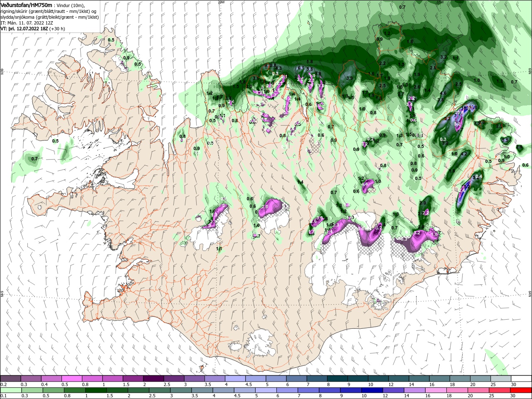Select the dark plum 0.2 snow legend swatch
Viewport: 532px width, 399px height.
10,379
